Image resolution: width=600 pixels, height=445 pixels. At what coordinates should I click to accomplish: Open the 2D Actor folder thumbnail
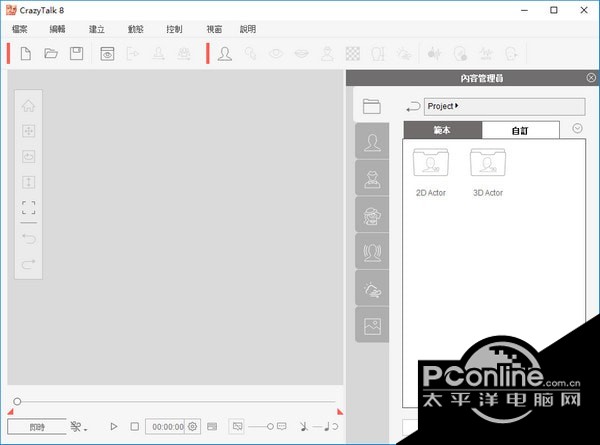coord(430,165)
